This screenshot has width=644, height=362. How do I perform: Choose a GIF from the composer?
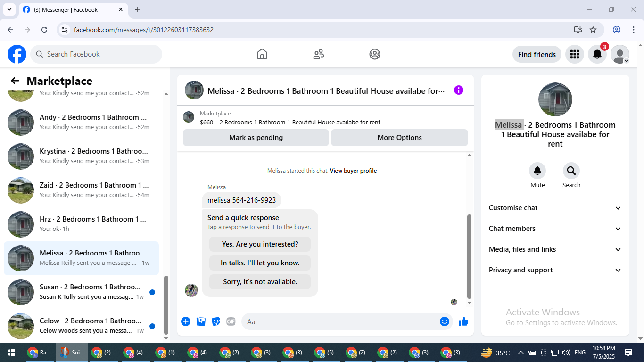tap(231, 321)
